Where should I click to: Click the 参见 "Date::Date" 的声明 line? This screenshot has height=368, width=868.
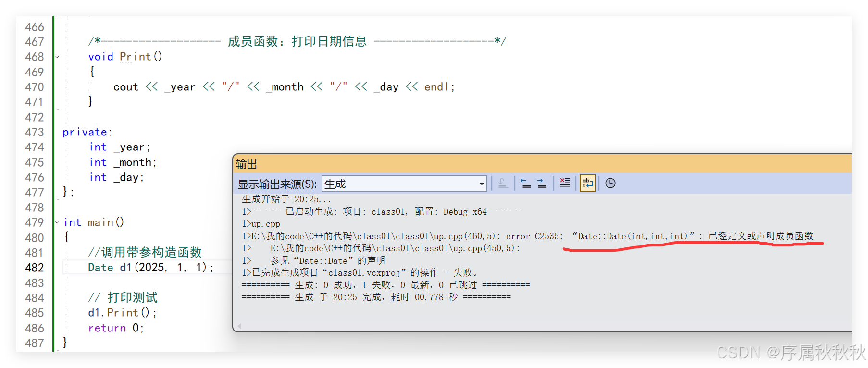point(313,260)
